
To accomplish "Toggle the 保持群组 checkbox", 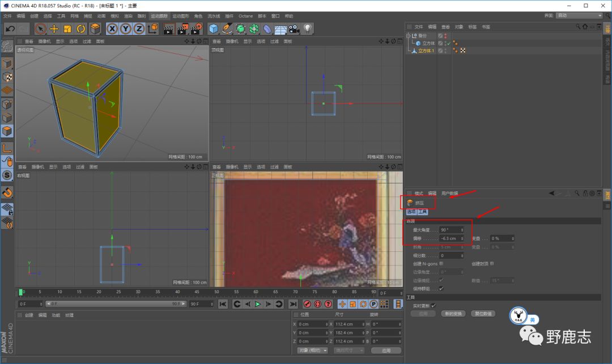I will click(x=441, y=288).
